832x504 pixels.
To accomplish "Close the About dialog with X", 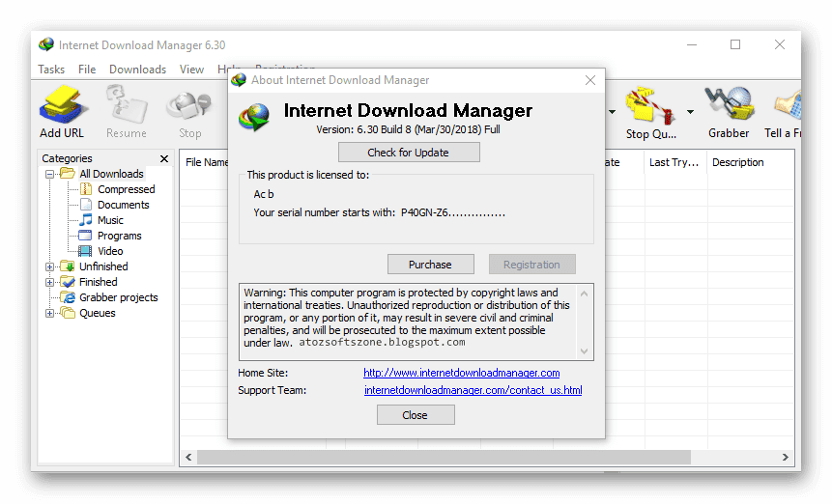I will (x=590, y=80).
